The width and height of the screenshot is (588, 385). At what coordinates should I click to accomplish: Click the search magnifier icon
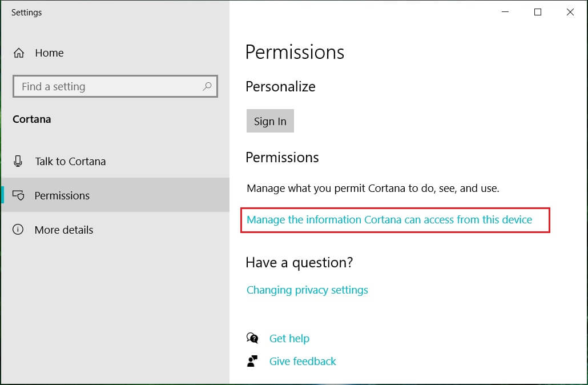click(207, 87)
